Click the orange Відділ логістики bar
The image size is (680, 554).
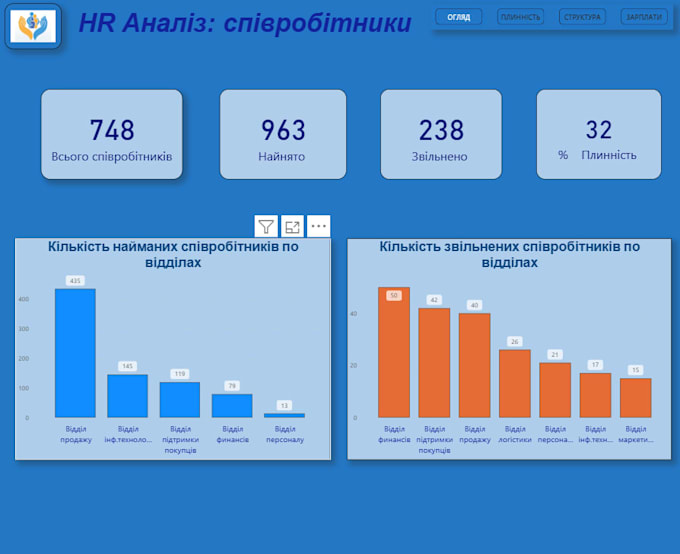[x=515, y=384]
